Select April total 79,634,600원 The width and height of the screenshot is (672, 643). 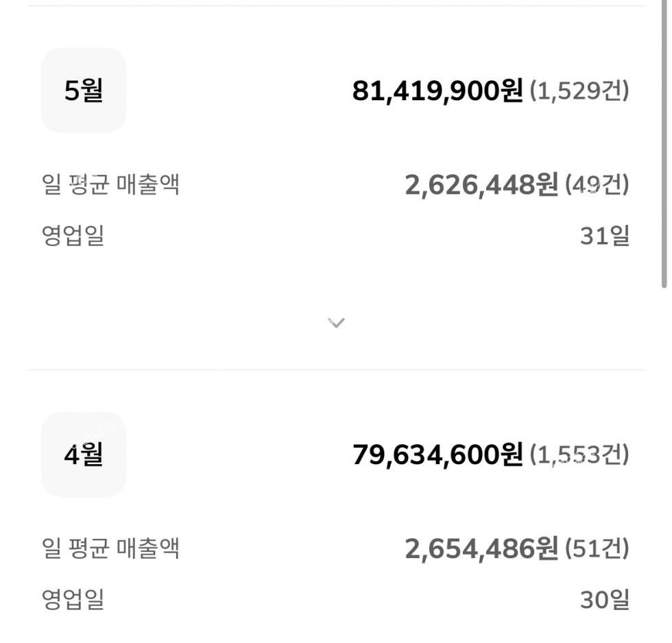coord(437,455)
